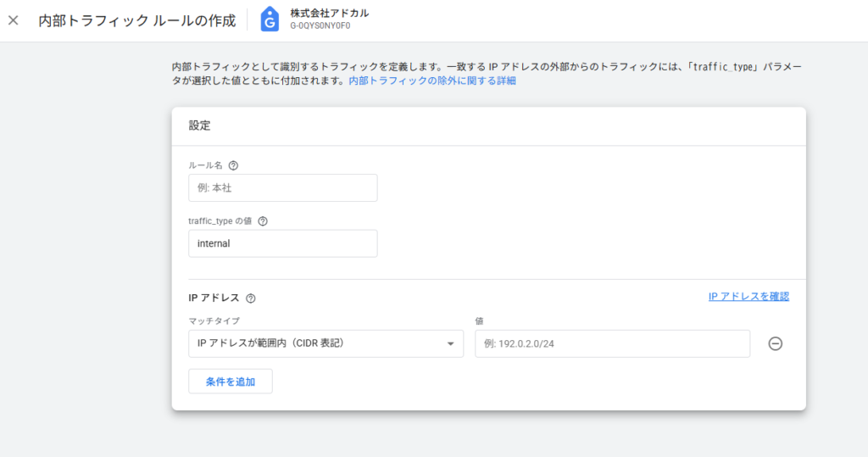Click the tag ID G-0QYS0NY0F0
868x457 pixels.
pos(320,26)
